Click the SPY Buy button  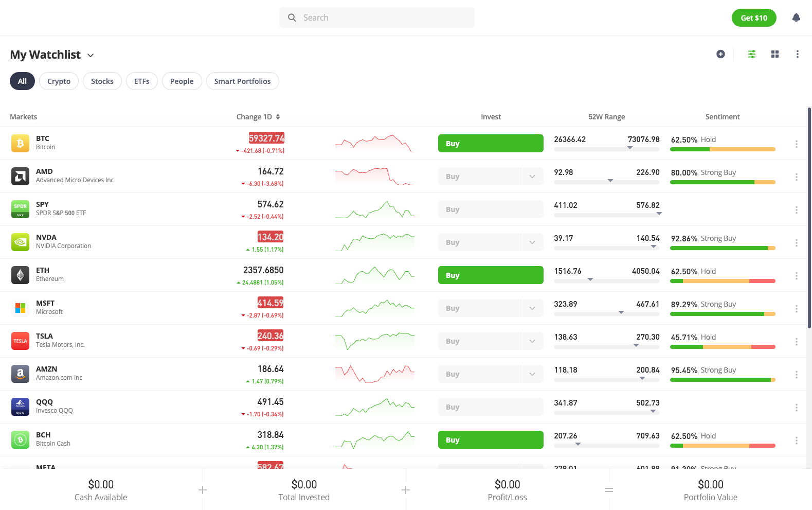pos(491,209)
